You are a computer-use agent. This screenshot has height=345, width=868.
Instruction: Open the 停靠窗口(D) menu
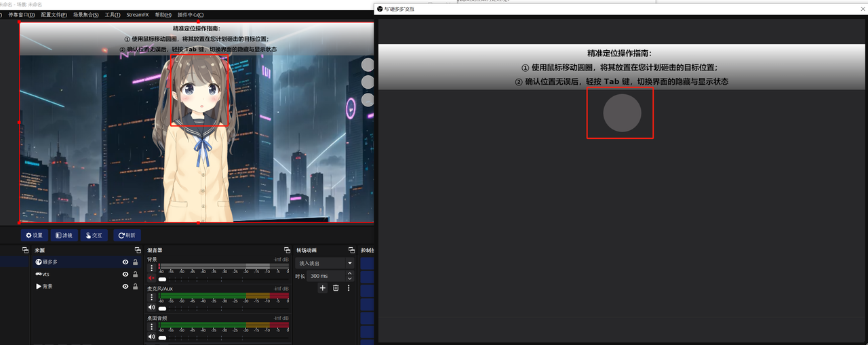(x=22, y=15)
